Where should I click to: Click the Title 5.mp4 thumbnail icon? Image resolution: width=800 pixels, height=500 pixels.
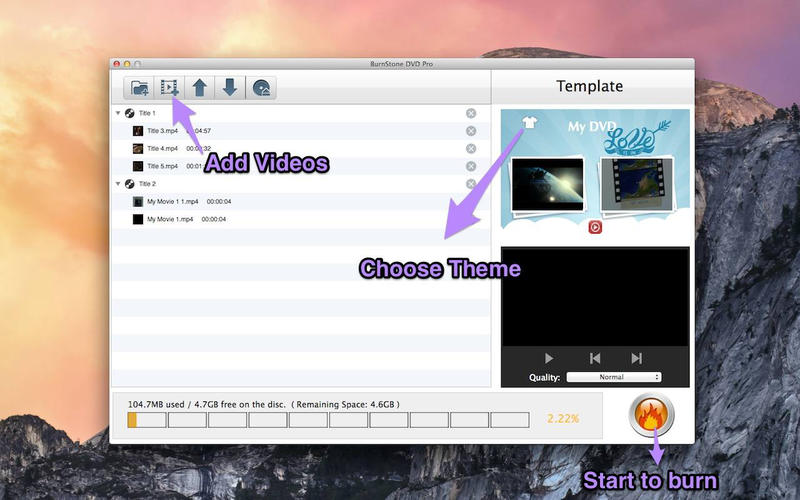[138, 166]
